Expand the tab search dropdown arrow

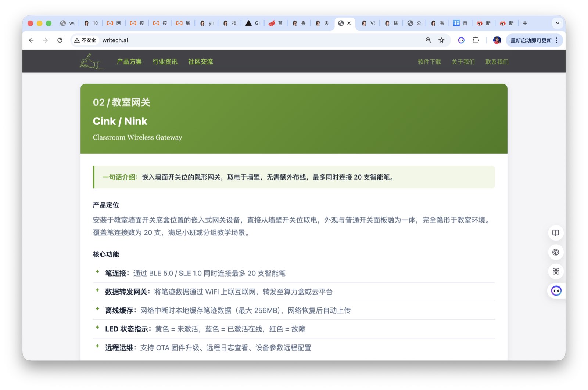pyautogui.click(x=557, y=23)
